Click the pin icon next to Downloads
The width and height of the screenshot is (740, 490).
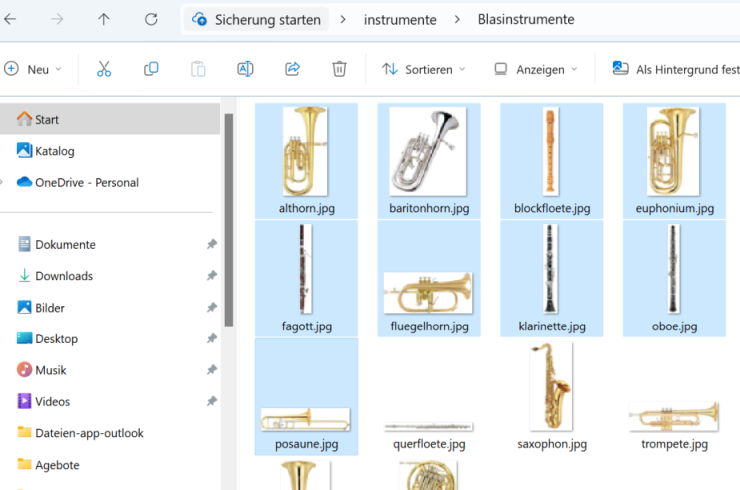(x=211, y=275)
